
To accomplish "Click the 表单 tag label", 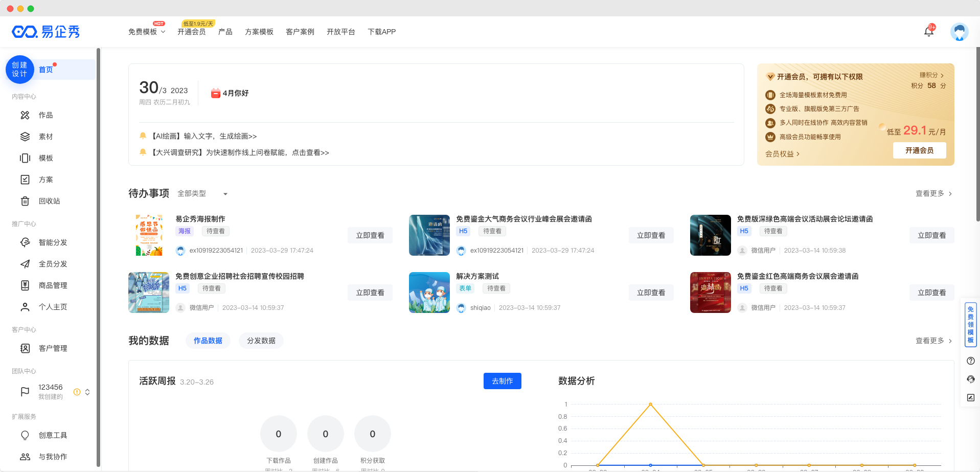I will pyautogui.click(x=465, y=288).
